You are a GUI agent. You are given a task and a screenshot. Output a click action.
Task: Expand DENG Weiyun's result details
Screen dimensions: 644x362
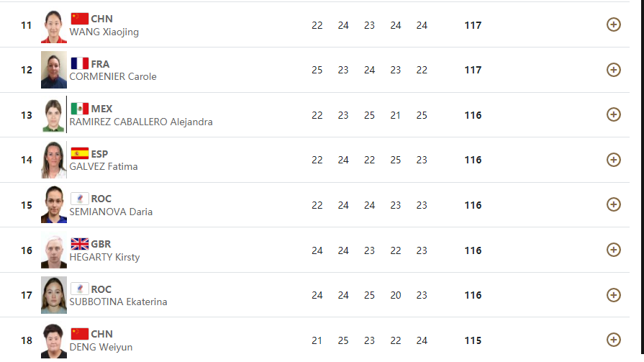(x=613, y=340)
